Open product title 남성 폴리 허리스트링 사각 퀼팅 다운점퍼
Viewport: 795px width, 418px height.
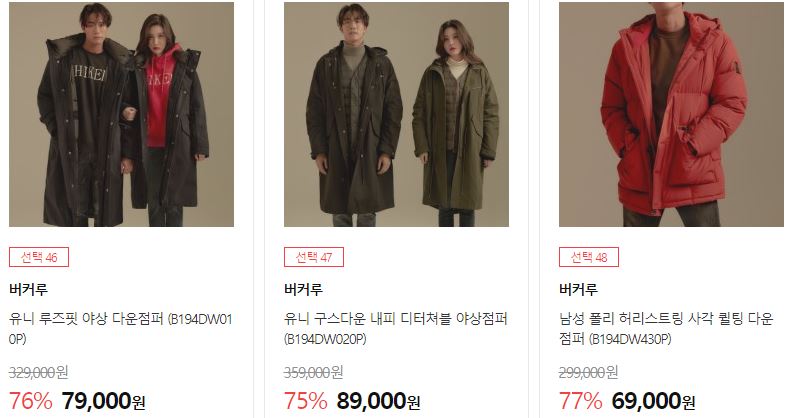pos(666,329)
